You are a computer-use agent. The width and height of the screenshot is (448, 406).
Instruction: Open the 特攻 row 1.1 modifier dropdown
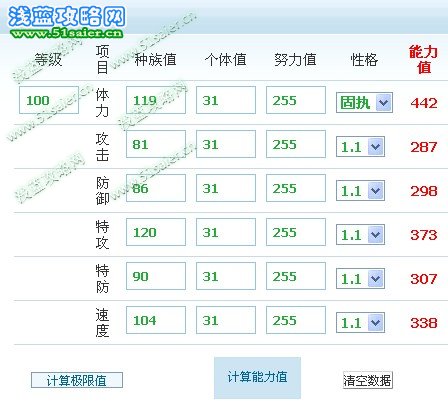click(x=360, y=235)
